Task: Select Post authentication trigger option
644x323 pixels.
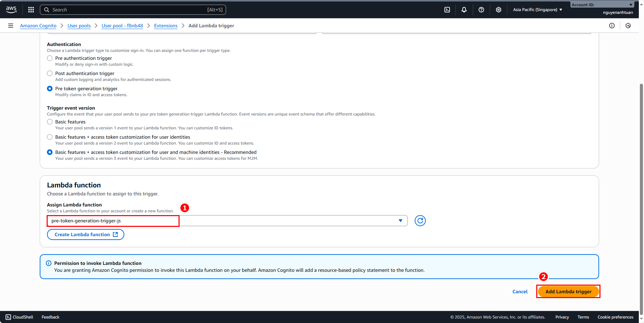Action: pyautogui.click(x=50, y=73)
